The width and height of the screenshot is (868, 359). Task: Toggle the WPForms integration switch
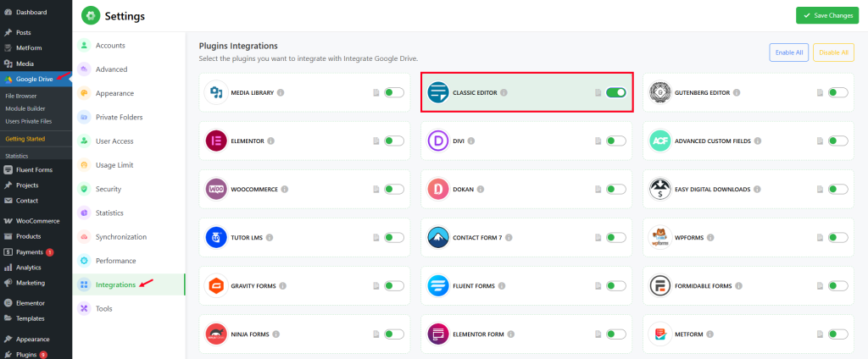pos(838,237)
